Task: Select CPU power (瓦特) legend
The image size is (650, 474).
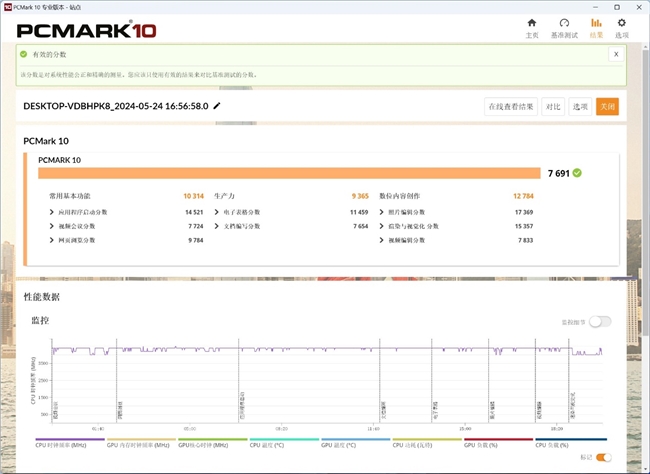Action: [x=427, y=443]
